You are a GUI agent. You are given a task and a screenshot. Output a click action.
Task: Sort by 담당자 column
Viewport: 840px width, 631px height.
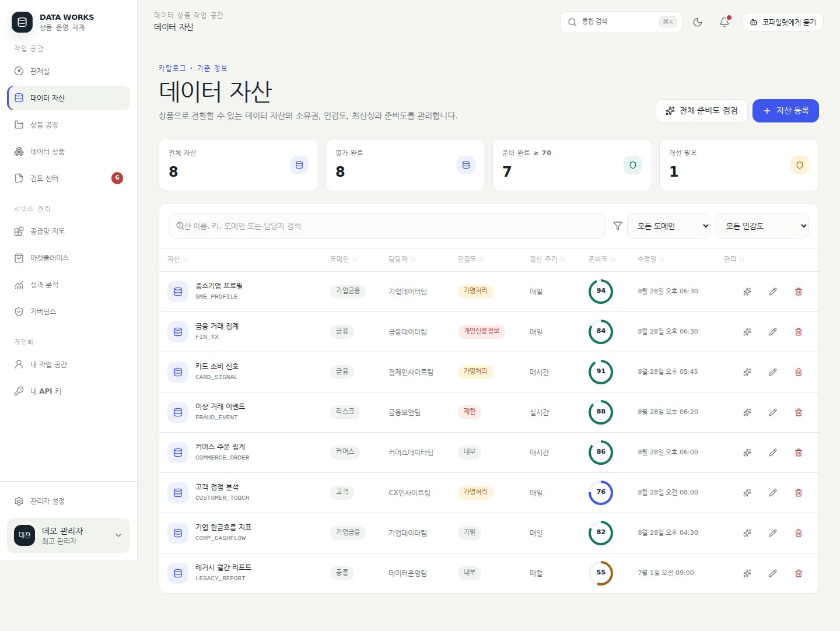click(402, 260)
